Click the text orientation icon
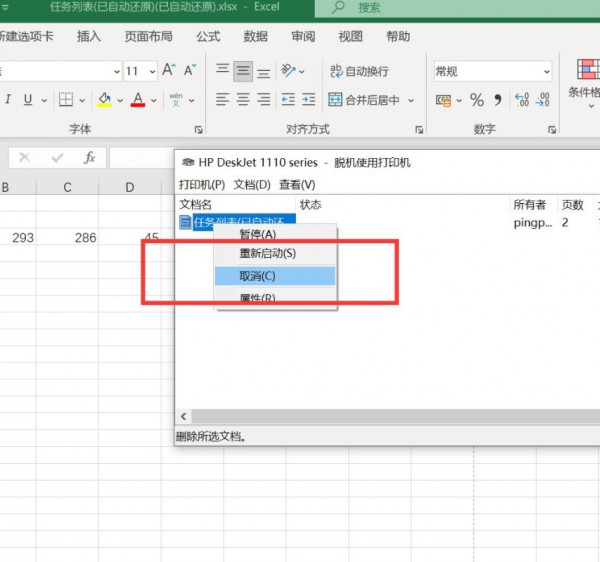Viewport: 600px width, 562px height. (x=288, y=70)
